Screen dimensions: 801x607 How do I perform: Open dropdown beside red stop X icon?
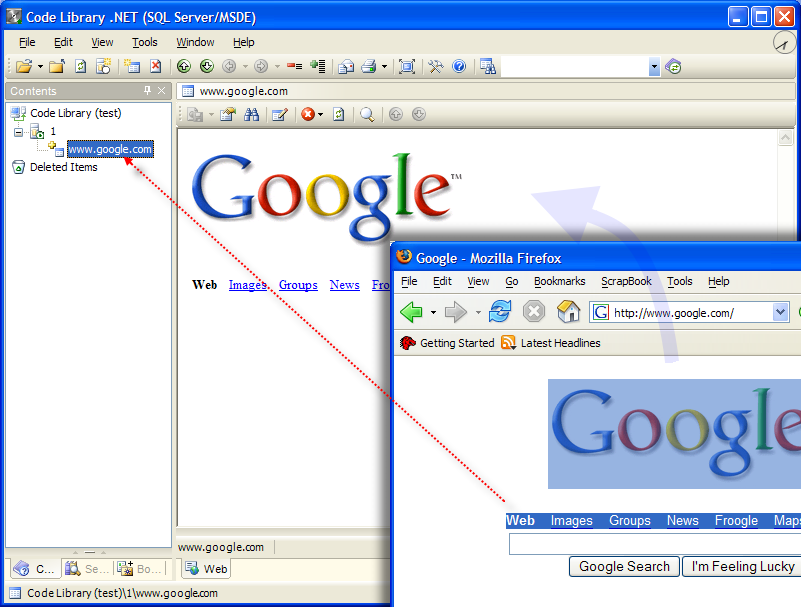coord(320,114)
